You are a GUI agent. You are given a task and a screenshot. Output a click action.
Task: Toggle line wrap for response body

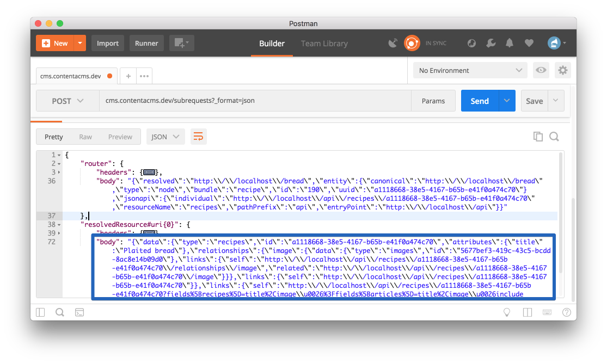[x=198, y=137]
